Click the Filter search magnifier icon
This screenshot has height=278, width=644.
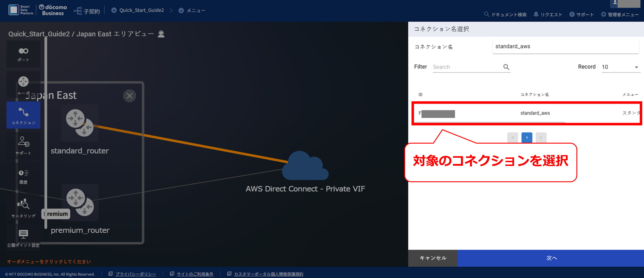(506, 67)
